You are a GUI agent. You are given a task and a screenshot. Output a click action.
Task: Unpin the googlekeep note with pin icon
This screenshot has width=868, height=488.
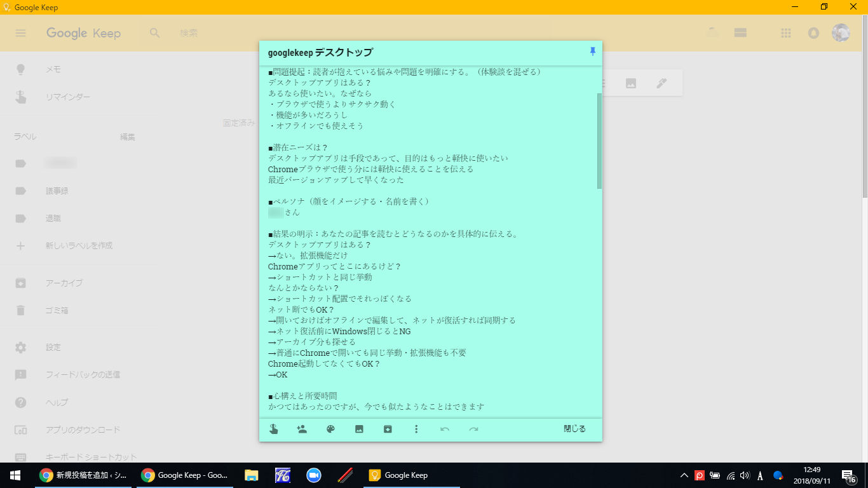(593, 51)
